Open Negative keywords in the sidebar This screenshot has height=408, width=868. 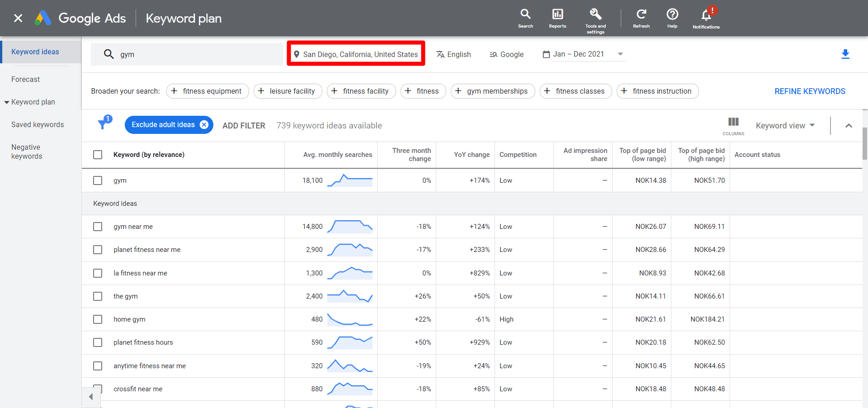tap(26, 152)
